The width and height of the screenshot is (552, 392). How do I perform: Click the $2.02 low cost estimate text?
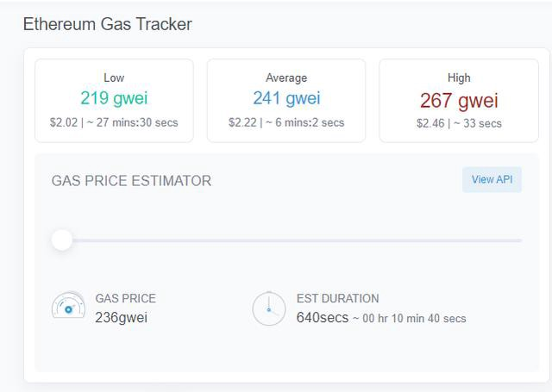[x=63, y=122]
